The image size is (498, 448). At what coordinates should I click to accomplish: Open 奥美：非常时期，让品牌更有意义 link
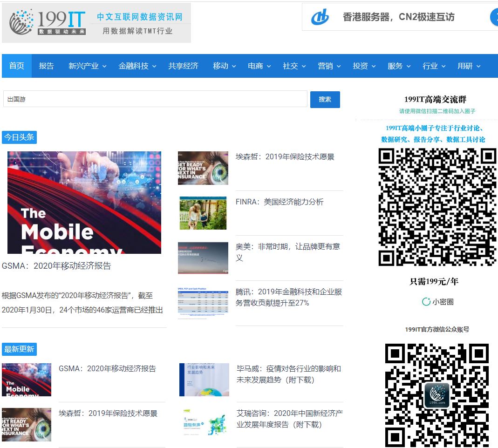tap(288, 252)
